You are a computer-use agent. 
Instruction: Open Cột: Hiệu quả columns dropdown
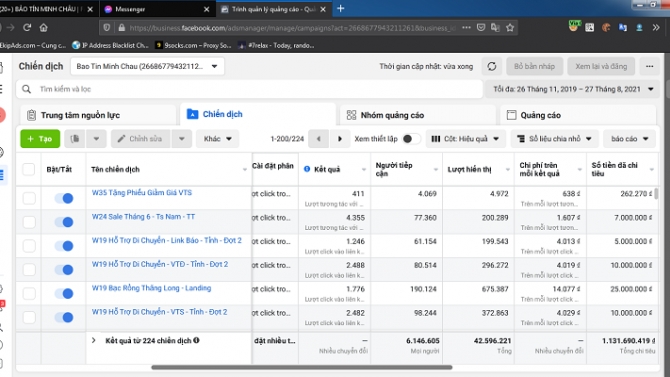click(x=465, y=138)
